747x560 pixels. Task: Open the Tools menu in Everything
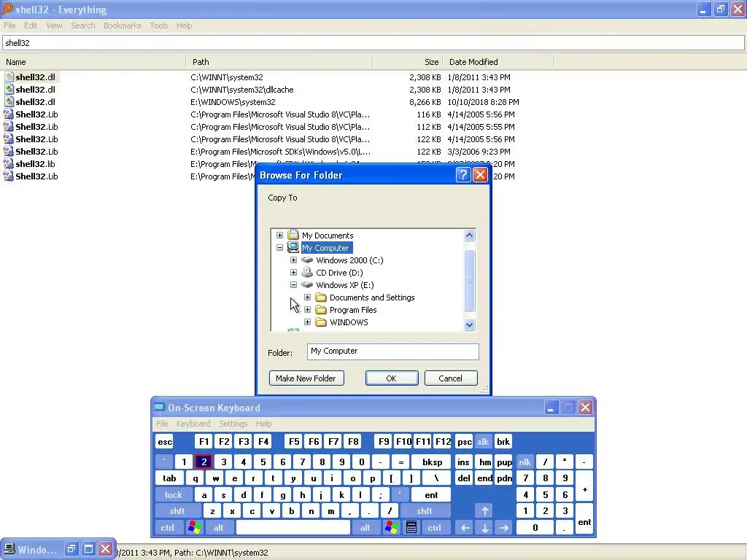158,26
